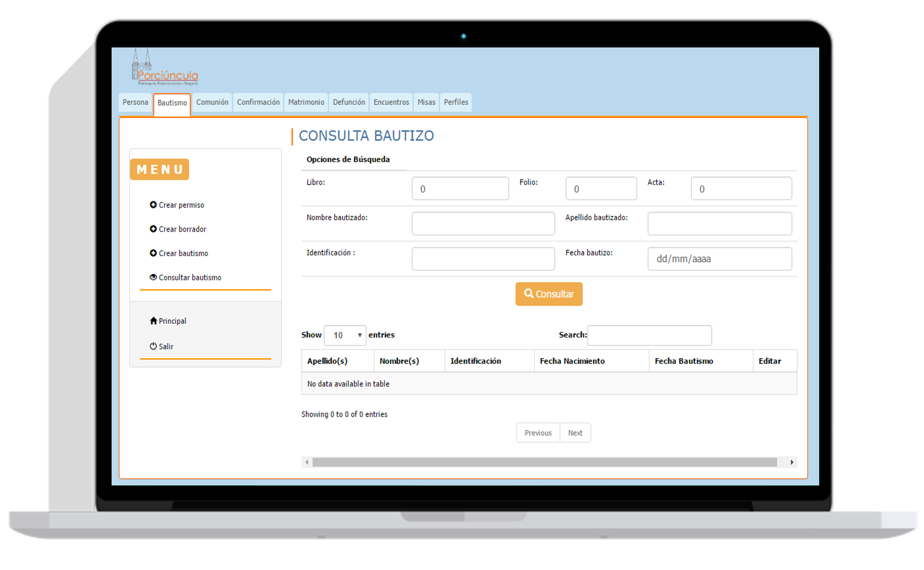This screenshot has height=570, width=924.
Task: Click the right arrow of horizontal scrollbar
Action: tap(792, 462)
